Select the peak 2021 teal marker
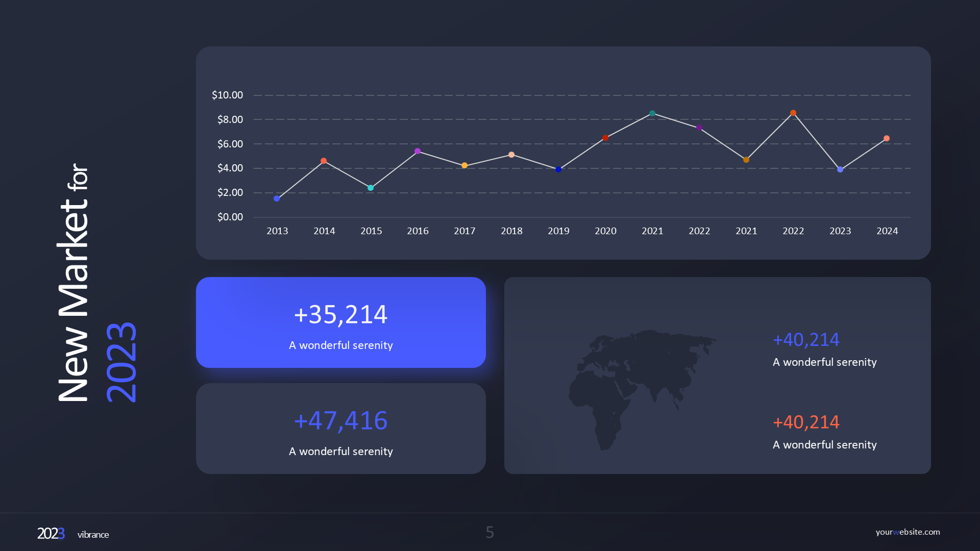Viewport: 980px width, 551px height. [x=652, y=113]
